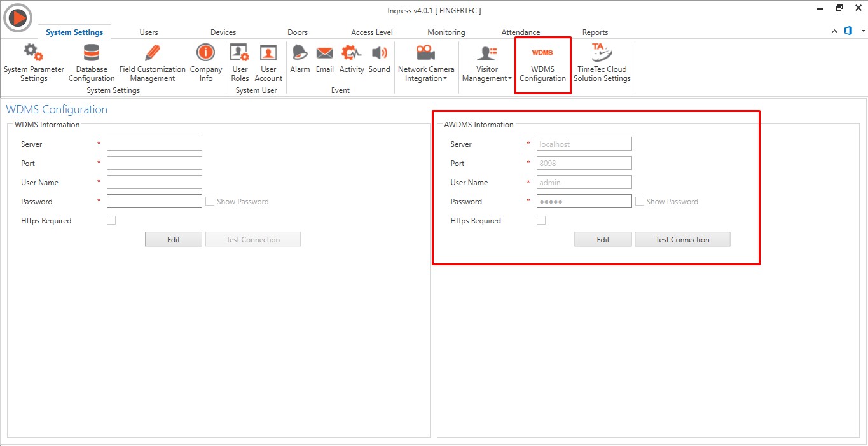868x446 pixels.
Task: Click Test Connection in WDMS Information
Action: (253, 239)
